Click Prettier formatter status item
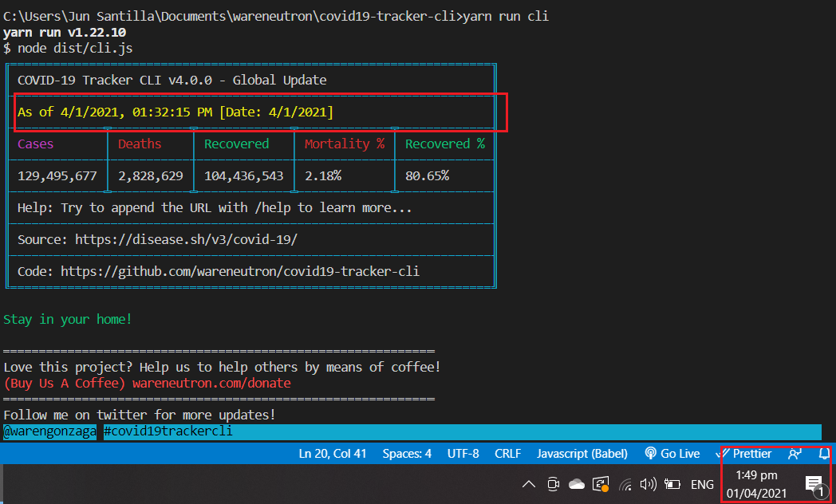 (x=743, y=454)
